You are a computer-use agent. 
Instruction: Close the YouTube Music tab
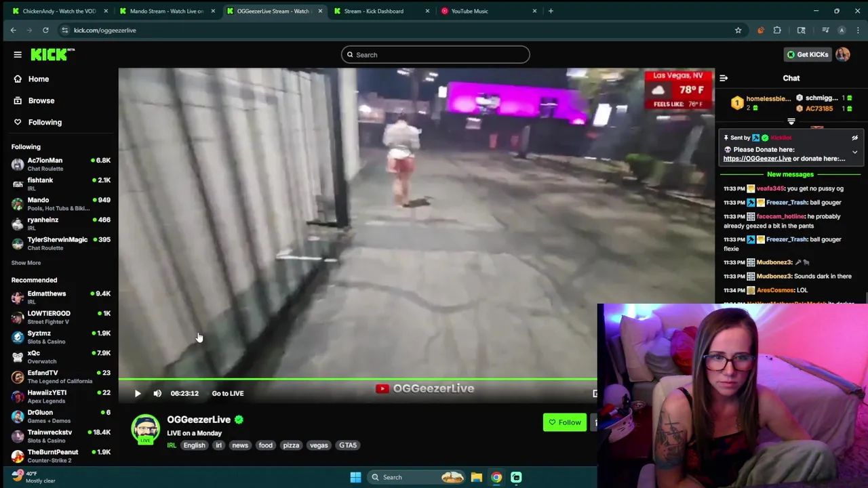click(534, 11)
